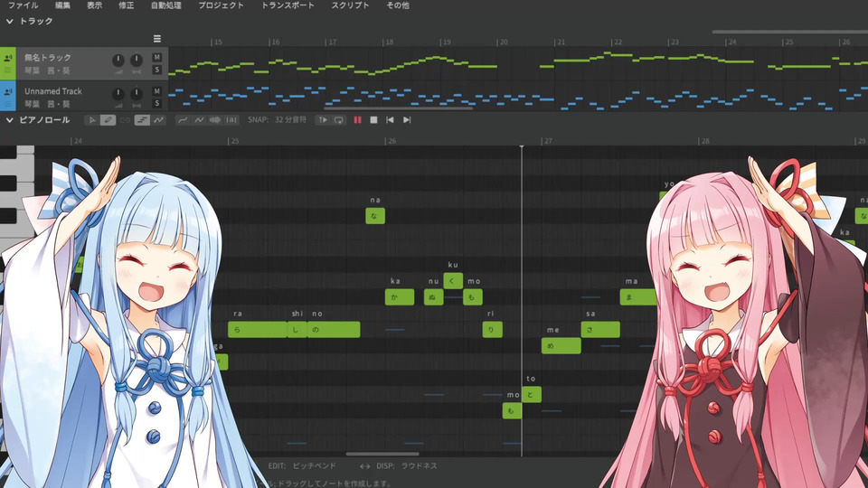868x488 pixels.
Task: Select the り (ri) note
Action: click(x=492, y=330)
